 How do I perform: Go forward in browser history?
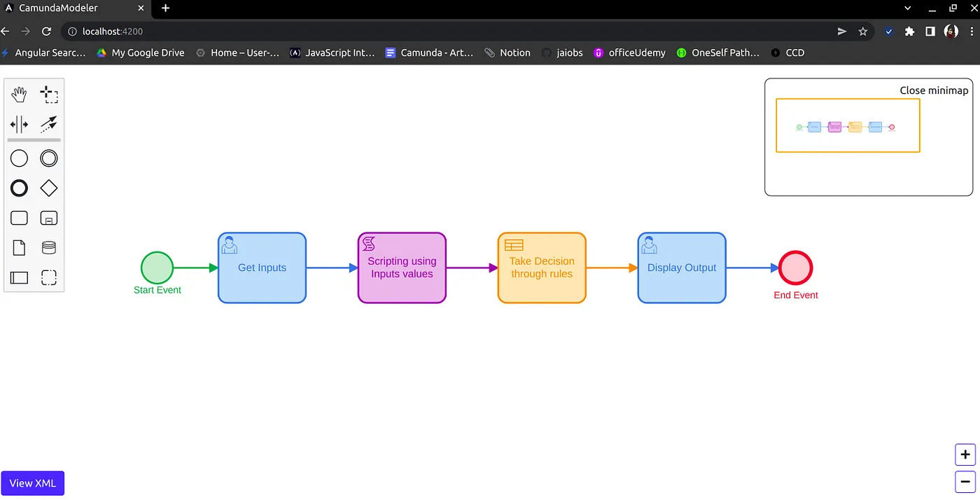tap(25, 32)
